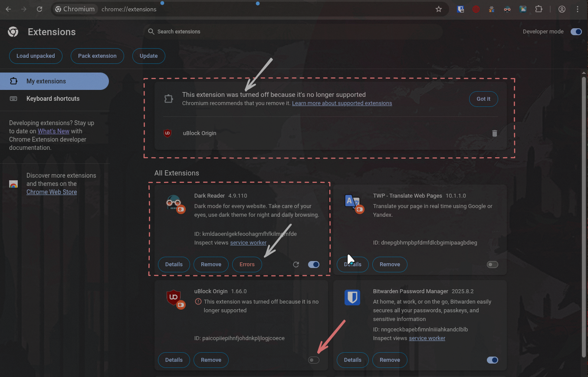588x377 pixels.
Task: Click the All Extensions heading
Action: click(x=177, y=173)
